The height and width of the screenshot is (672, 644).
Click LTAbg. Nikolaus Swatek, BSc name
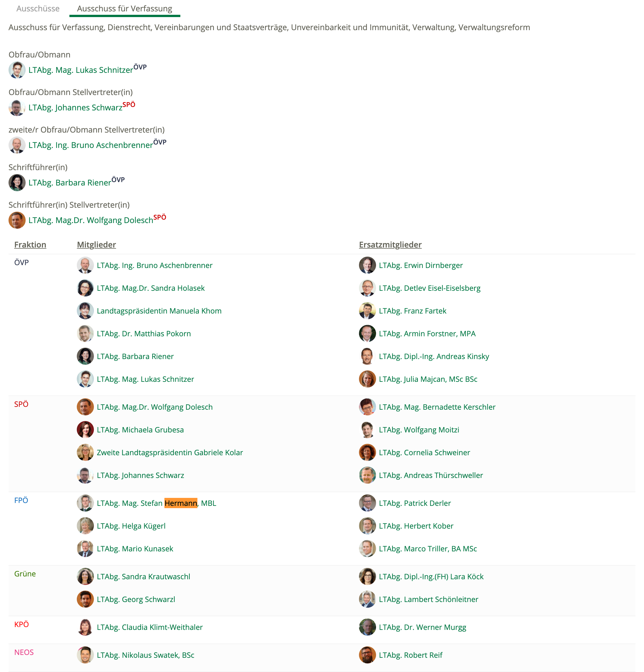pyautogui.click(x=146, y=655)
